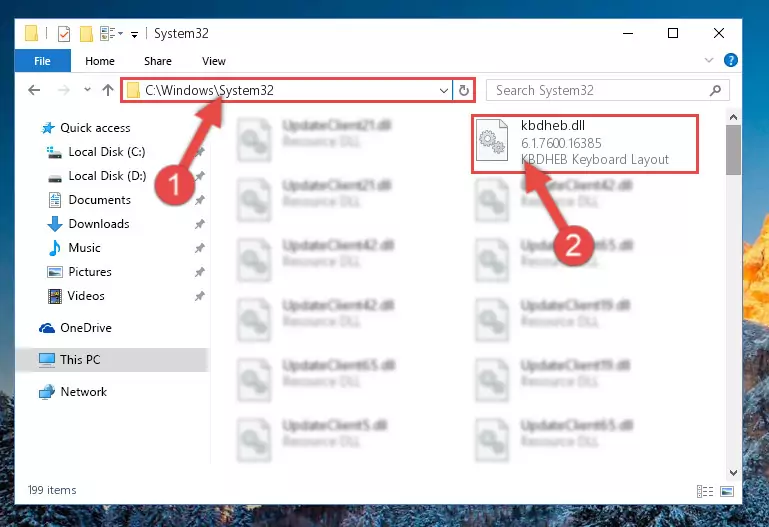The image size is (769, 527).
Task: Open Music in the sidebar
Action: click(84, 248)
